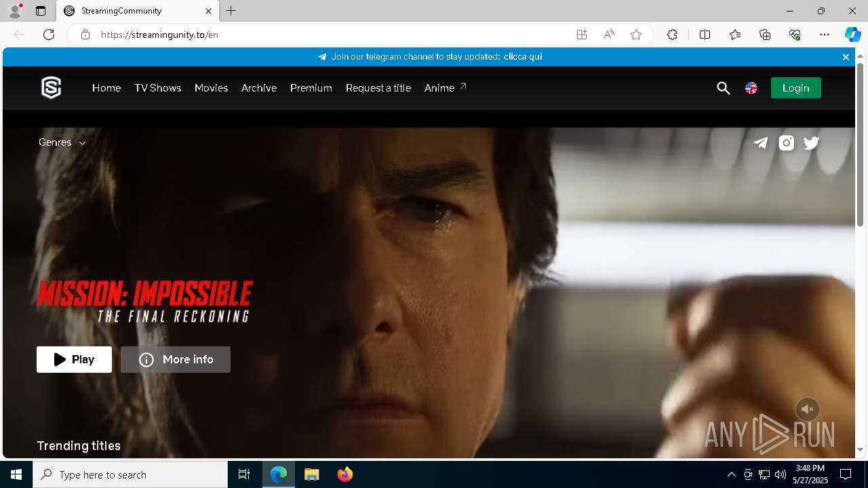The width and height of the screenshot is (868, 488).
Task: Open the Extensions puzzle icon
Action: [x=672, y=35]
